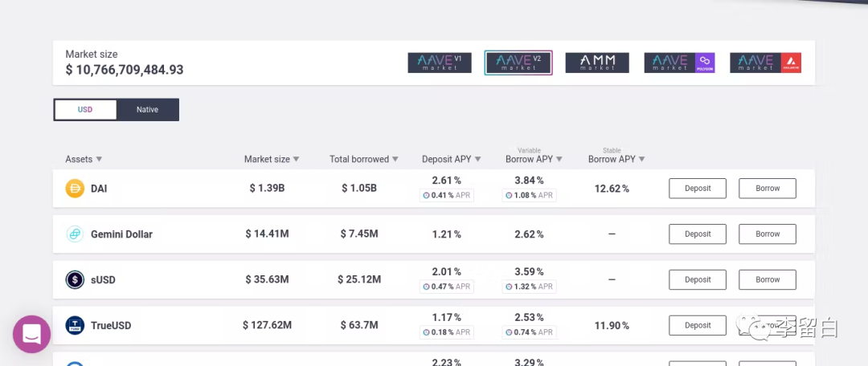Click the reward icon beside sUSD 0.47% APR
The height and width of the screenshot is (366, 868).
[426, 287]
